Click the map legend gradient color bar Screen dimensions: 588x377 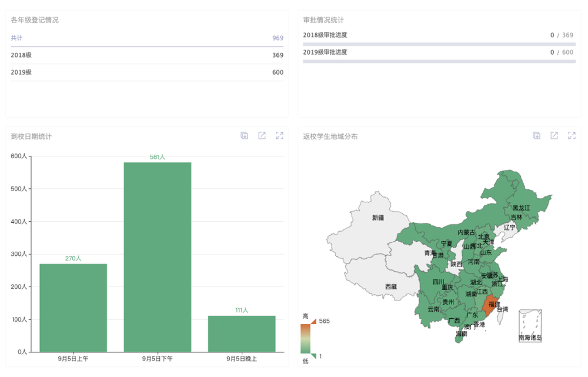pyautogui.click(x=305, y=339)
